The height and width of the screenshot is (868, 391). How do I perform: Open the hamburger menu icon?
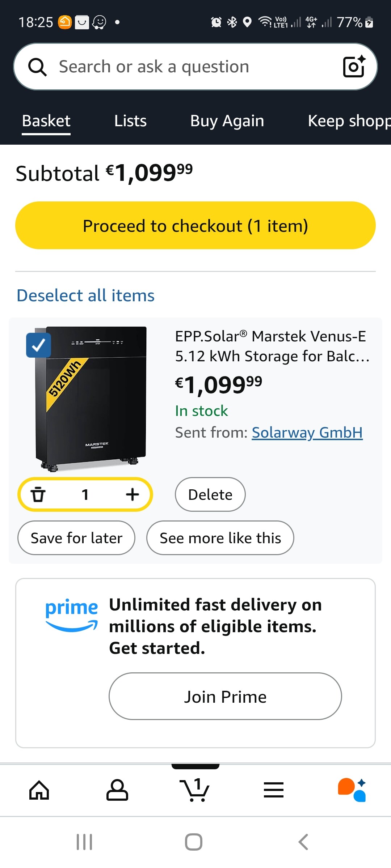pos(274,790)
